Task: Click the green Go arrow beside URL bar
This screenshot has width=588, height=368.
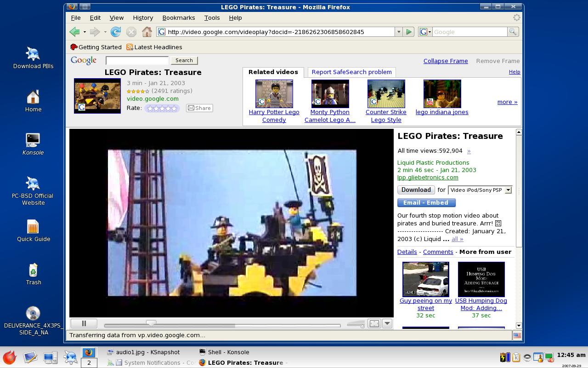Action: click(x=409, y=32)
